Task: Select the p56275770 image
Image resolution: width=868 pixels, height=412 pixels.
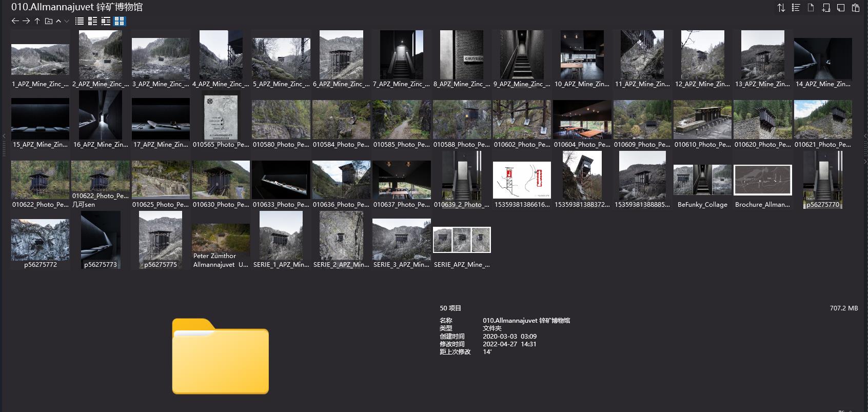Action: tap(823, 180)
